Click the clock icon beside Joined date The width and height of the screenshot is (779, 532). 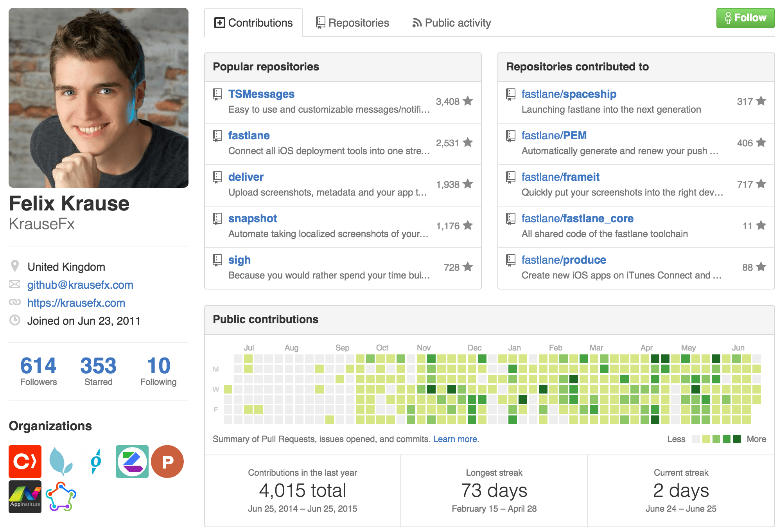coord(15,320)
